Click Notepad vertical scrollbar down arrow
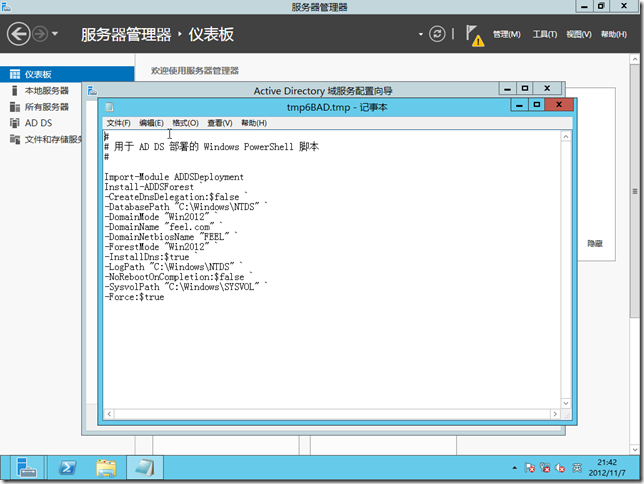644x484 pixels. [x=566, y=403]
